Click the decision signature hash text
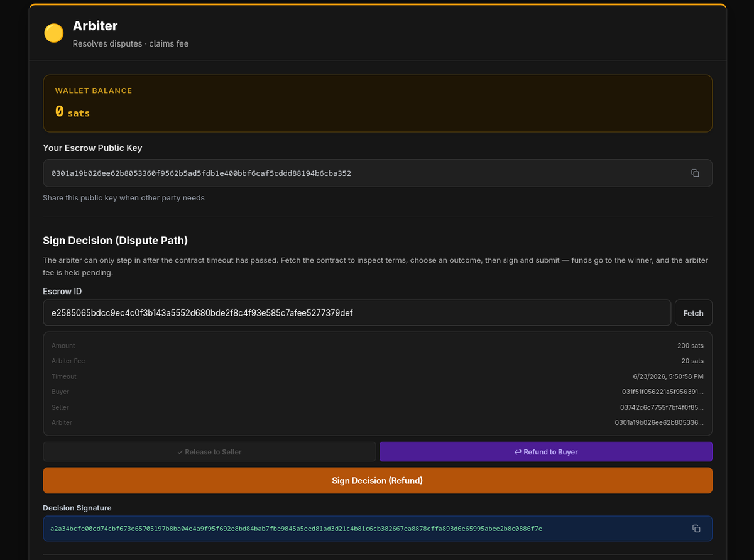The width and height of the screenshot is (754, 560). 296,529
